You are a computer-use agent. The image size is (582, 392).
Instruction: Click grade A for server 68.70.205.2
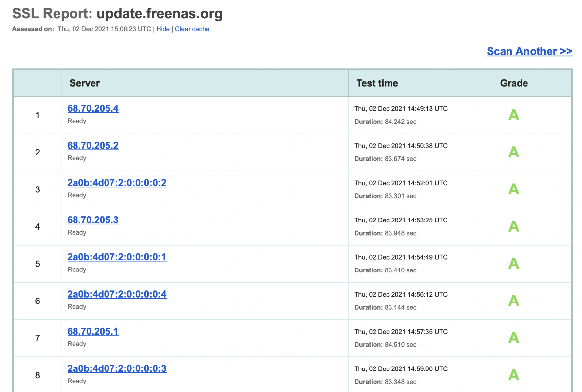click(x=514, y=152)
